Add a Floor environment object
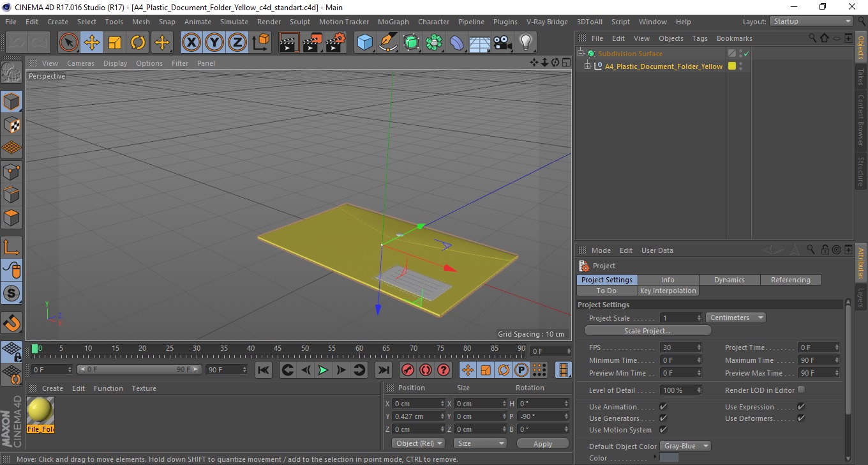 (x=480, y=43)
